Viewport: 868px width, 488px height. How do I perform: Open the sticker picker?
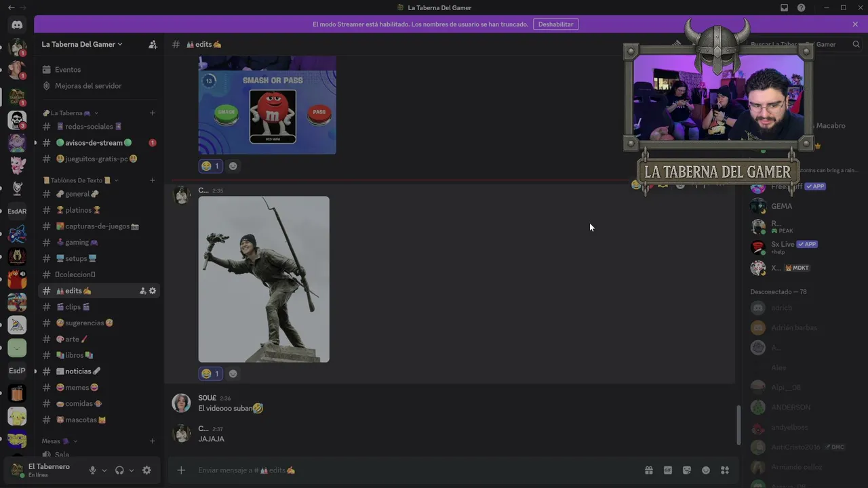pyautogui.click(x=687, y=470)
